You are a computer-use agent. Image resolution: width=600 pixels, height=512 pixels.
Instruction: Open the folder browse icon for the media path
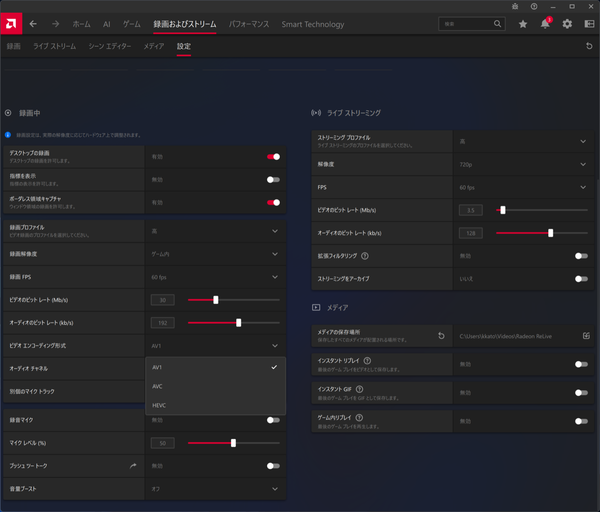[x=586, y=336]
